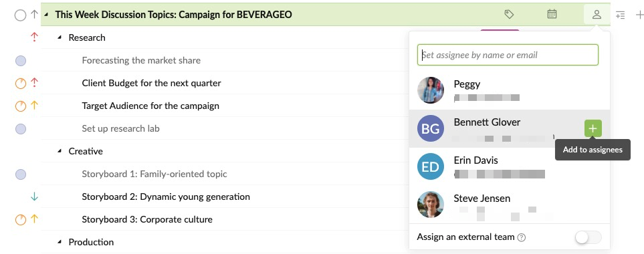Click the Set assignee by name field
644x254 pixels.
click(508, 55)
